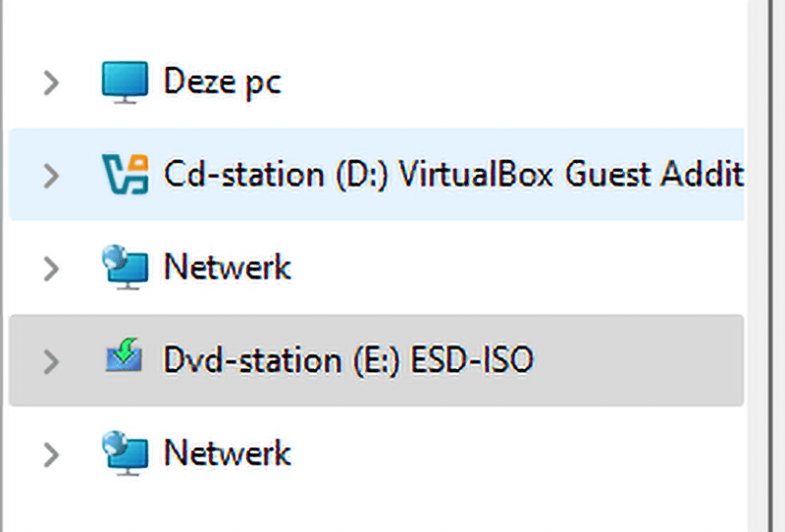Click the Dvd-station ESD-ISO green arrow icon
The image size is (785, 532).
[x=125, y=359]
